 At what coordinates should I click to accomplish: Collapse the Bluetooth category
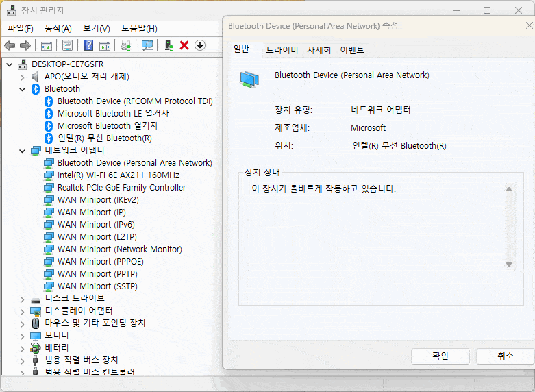pyautogui.click(x=23, y=89)
